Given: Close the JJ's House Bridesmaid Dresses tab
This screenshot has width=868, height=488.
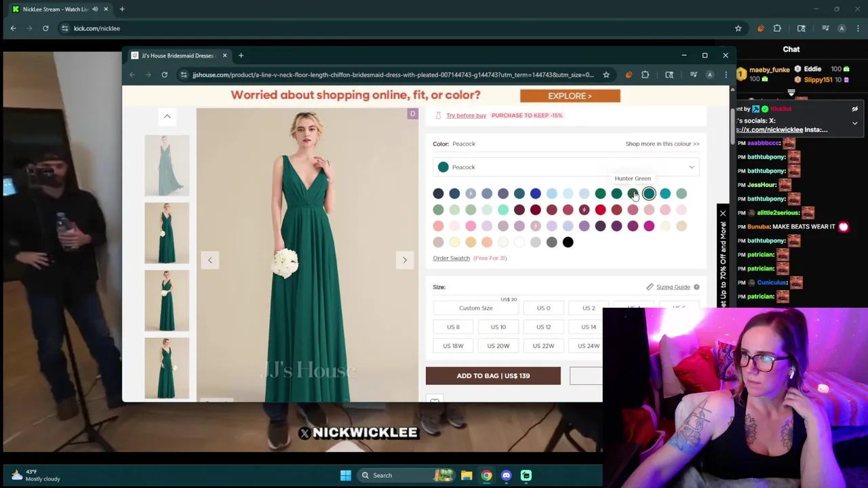Looking at the screenshot, I should [224, 56].
